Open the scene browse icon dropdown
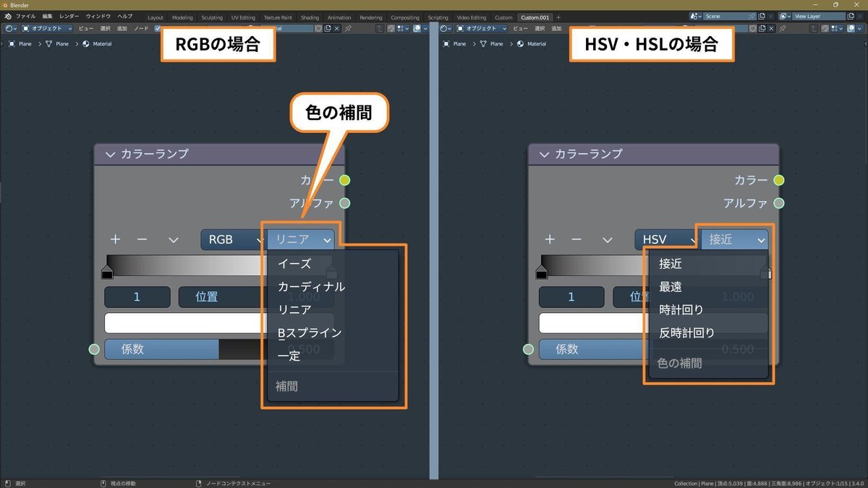 696,17
